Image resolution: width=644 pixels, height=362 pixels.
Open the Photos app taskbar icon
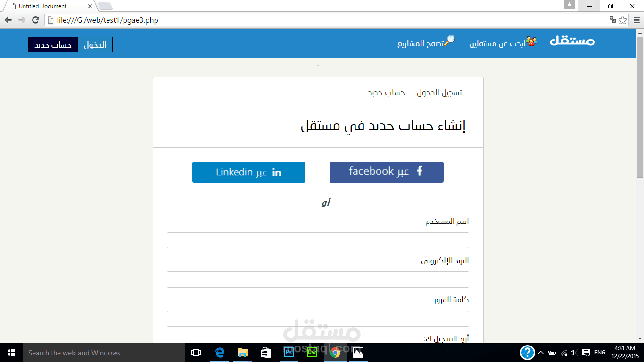coord(358,353)
